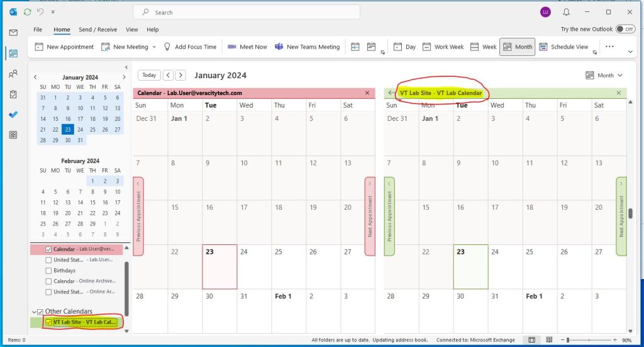Uncheck the VT Lab Site calendar checkbox
Viewport: 644px width, 347px height.
coord(49,322)
